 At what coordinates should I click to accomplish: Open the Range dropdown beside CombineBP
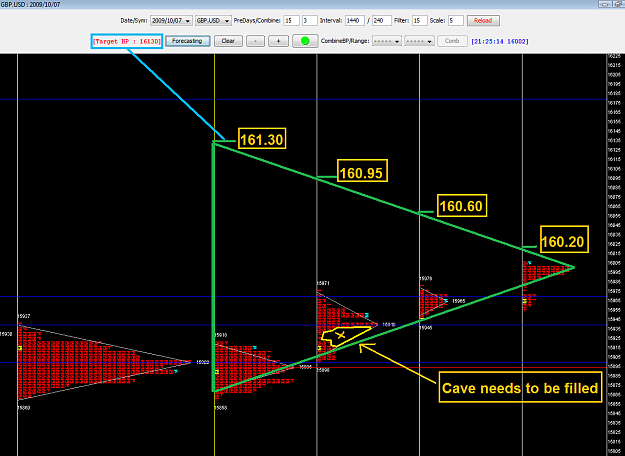419,41
